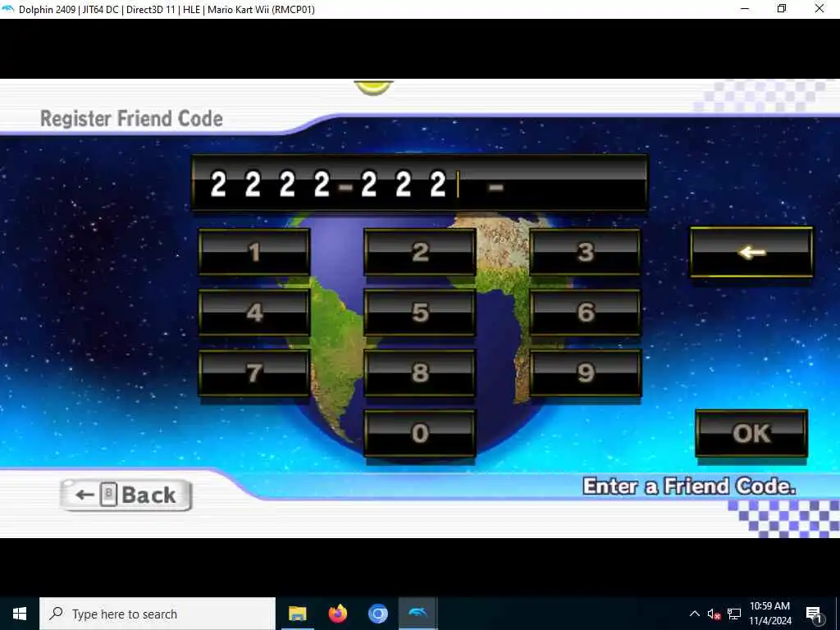The image size is (840, 630).
Task: Click the friend code entry field
Action: click(x=419, y=183)
